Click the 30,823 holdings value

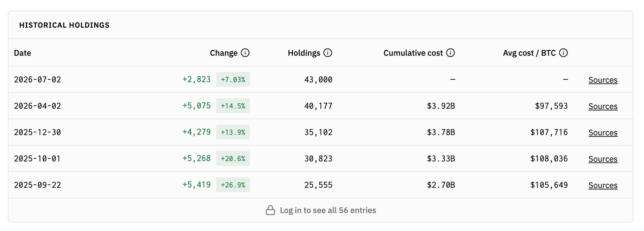(318, 159)
